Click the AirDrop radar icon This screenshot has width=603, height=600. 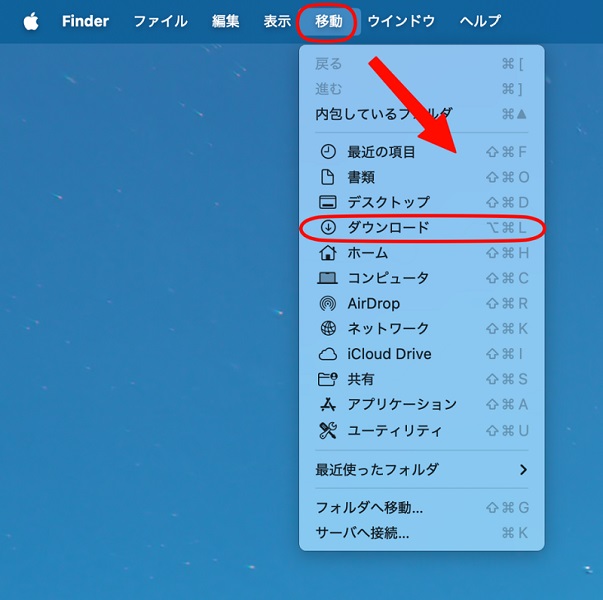pos(328,303)
